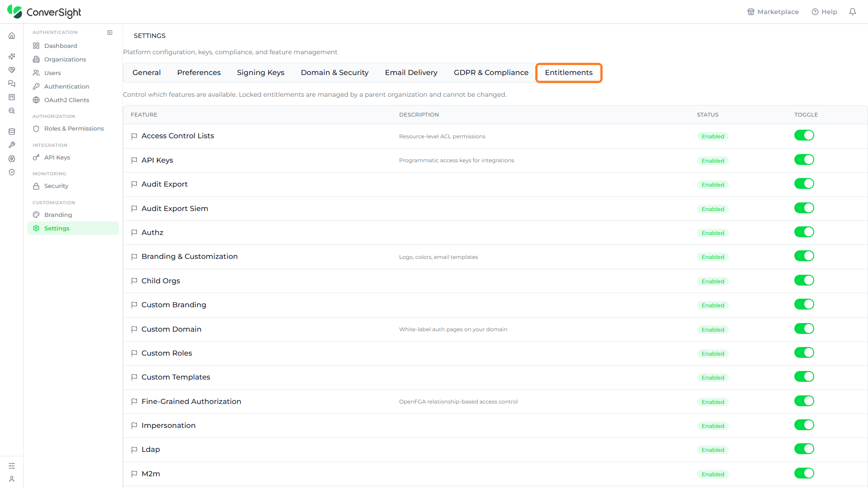The width and height of the screenshot is (868, 488).
Task: Open the Preferences tab
Action: [199, 73]
